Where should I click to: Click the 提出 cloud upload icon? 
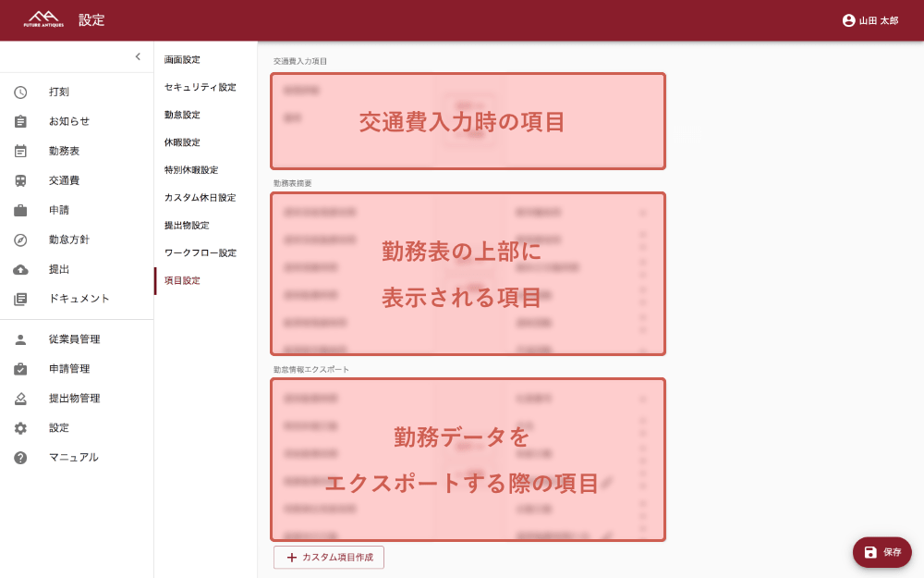20,269
